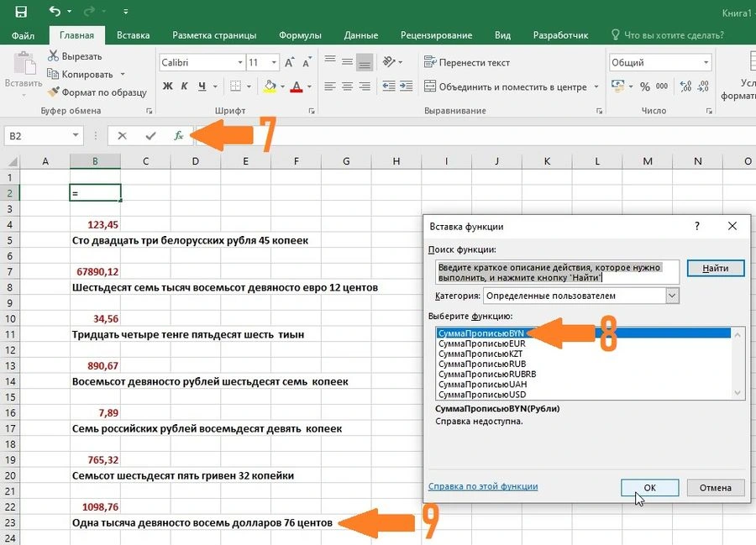Select СуммаПрописьюUSD in the function list
The width and height of the screenshot is (756, 545).
click(482, 395)
